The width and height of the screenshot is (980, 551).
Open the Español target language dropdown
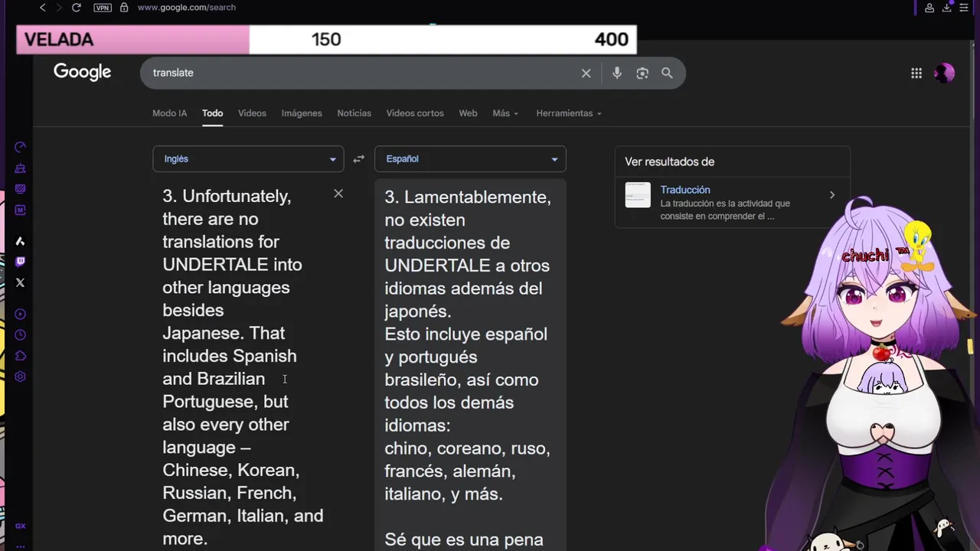click(470, 159)
